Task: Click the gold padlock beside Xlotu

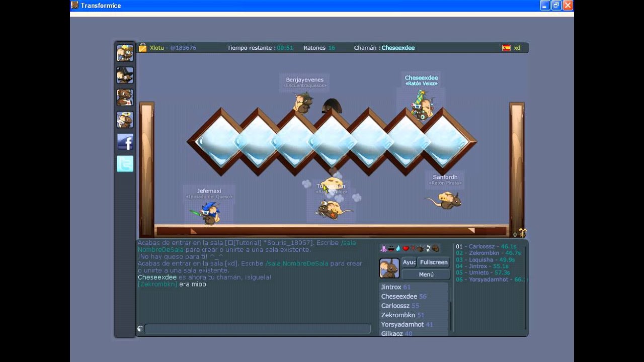Action: click(143, 48)
